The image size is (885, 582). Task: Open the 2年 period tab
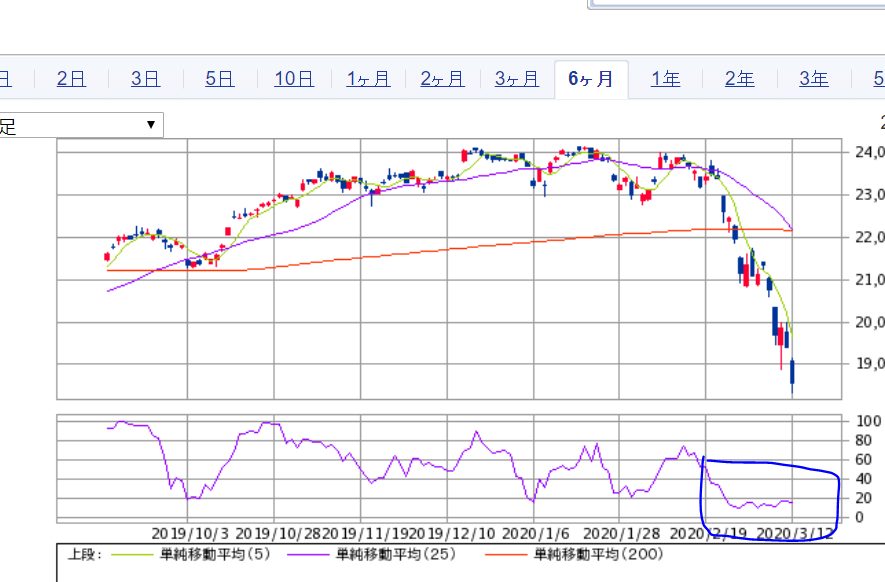[x=739, y=79]
